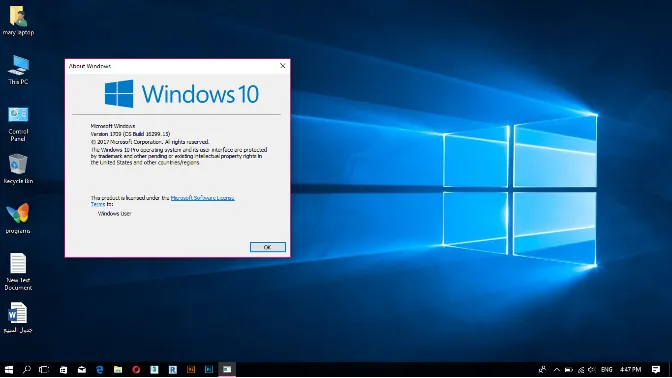Expand hidden system tray icons
The width and height of the screenshot is (672, 378).
(x=557, y=369)
